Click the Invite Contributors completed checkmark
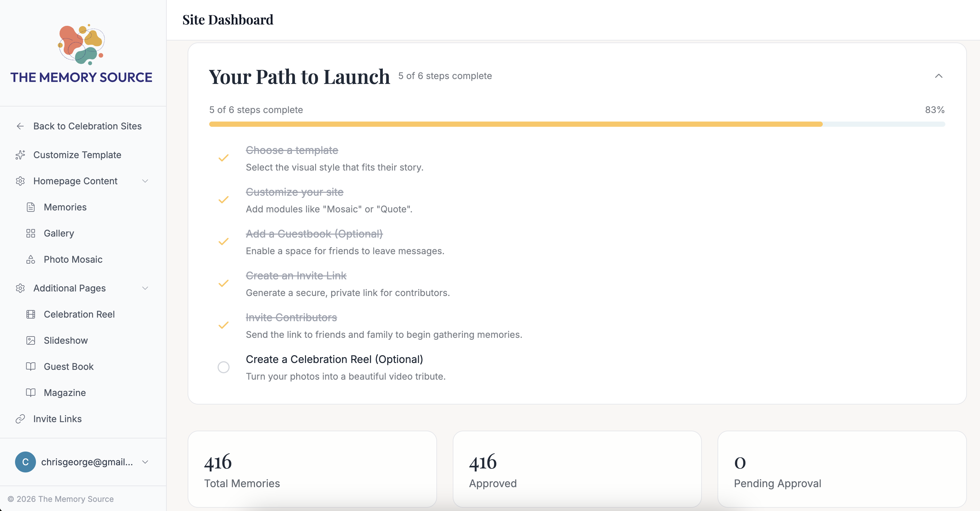 tap(224, 324)
